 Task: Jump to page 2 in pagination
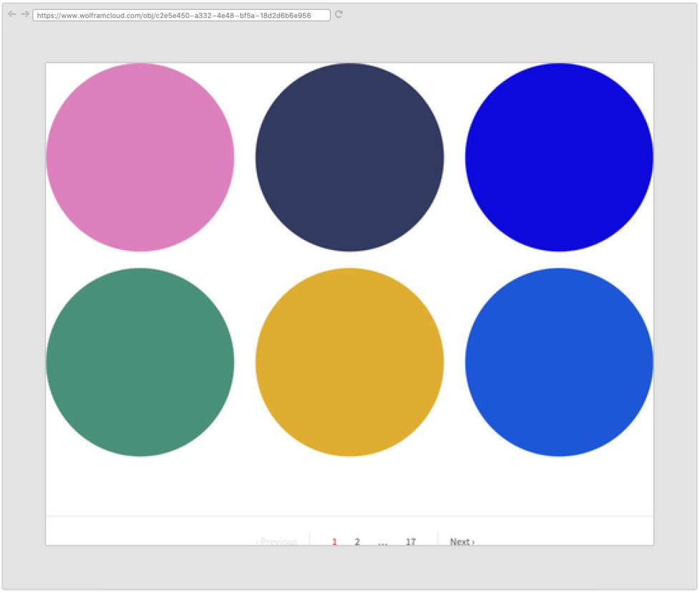[x=357, y=541]
